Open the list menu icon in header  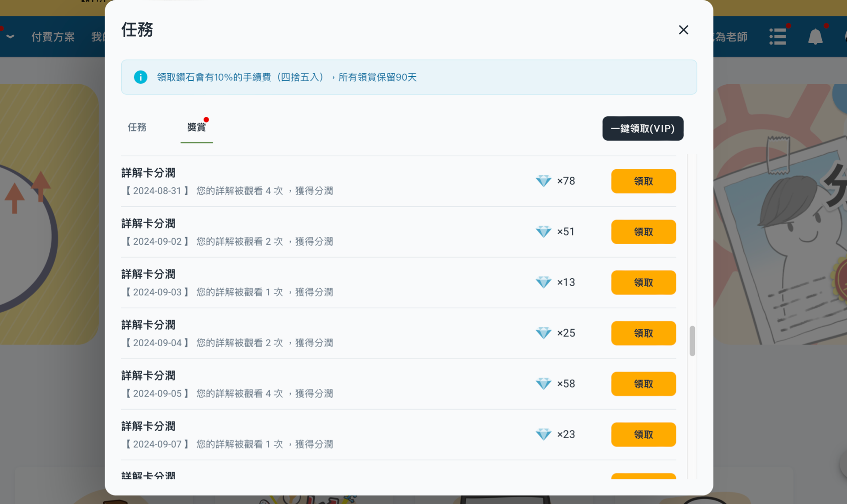[x=777, y=37]
